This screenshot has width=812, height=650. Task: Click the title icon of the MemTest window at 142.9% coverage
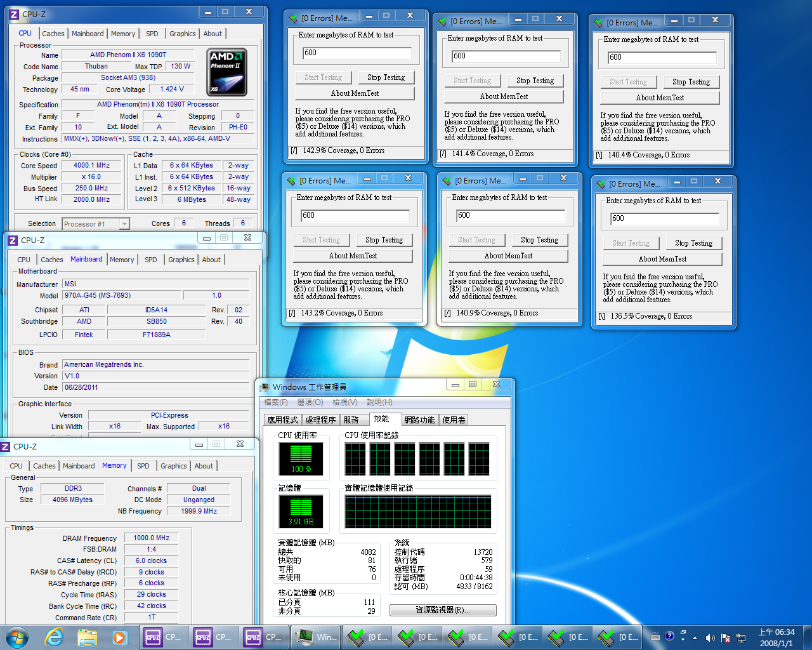point(292,18)
